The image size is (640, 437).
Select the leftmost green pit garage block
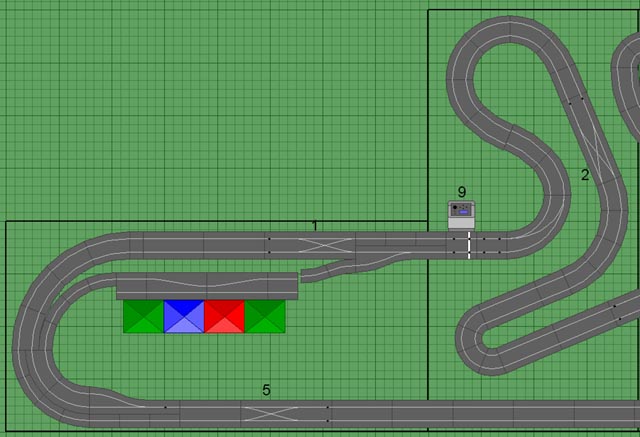pos(144,317)
